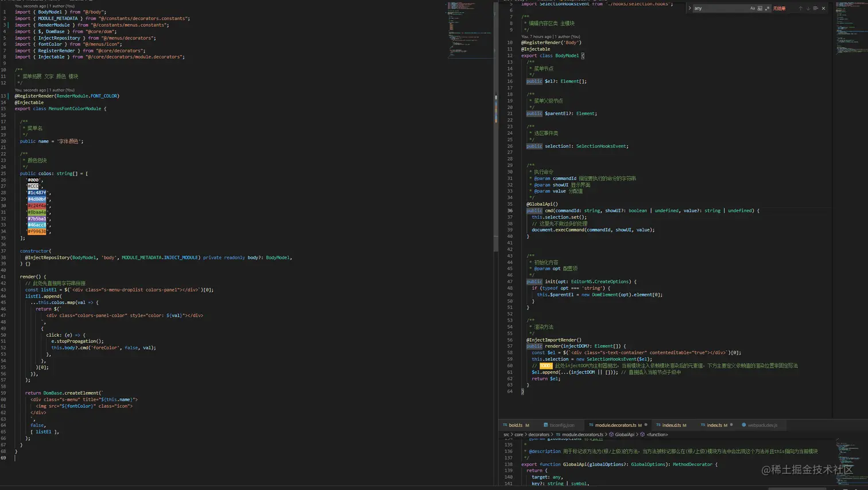Click the git blame text above line 10

[x=551, y=36]
